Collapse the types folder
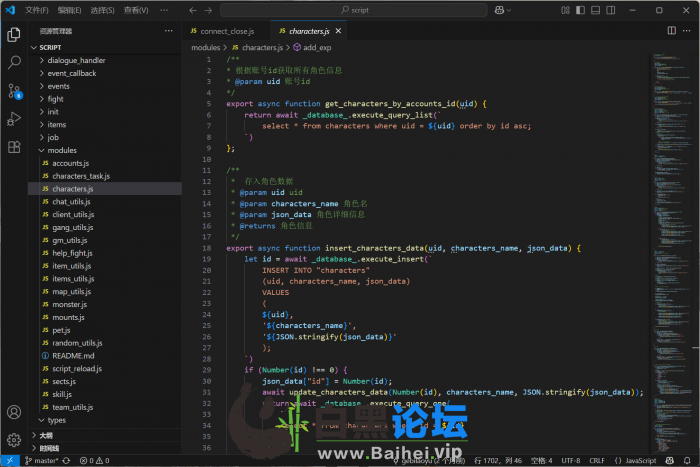The image size is (700, 467). (105, 420)
